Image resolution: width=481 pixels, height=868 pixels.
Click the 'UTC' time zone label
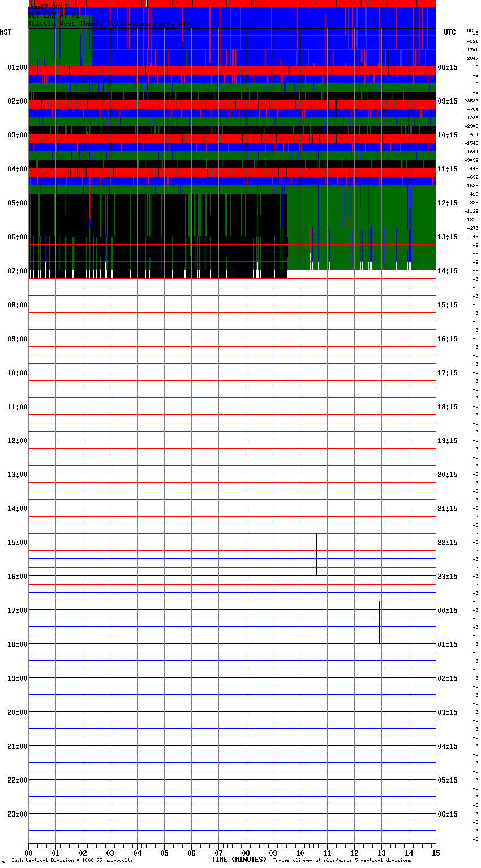point(450,32)
